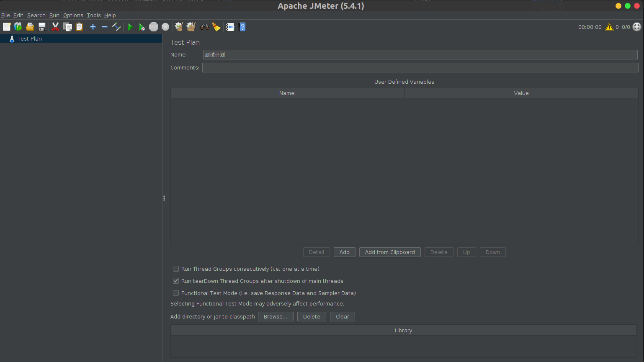Click the Name column header
This screenshot has height=362, width=644.
point(287,93)
